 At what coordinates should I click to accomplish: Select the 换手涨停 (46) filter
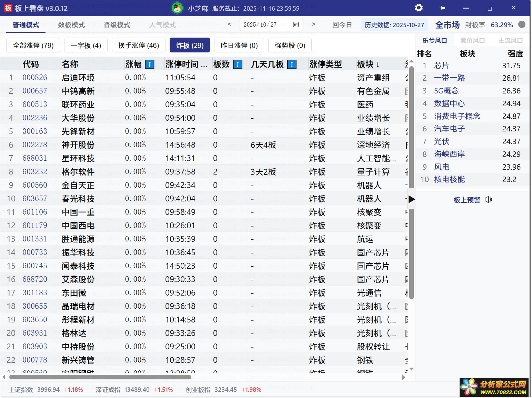click(x=139, y=45)
